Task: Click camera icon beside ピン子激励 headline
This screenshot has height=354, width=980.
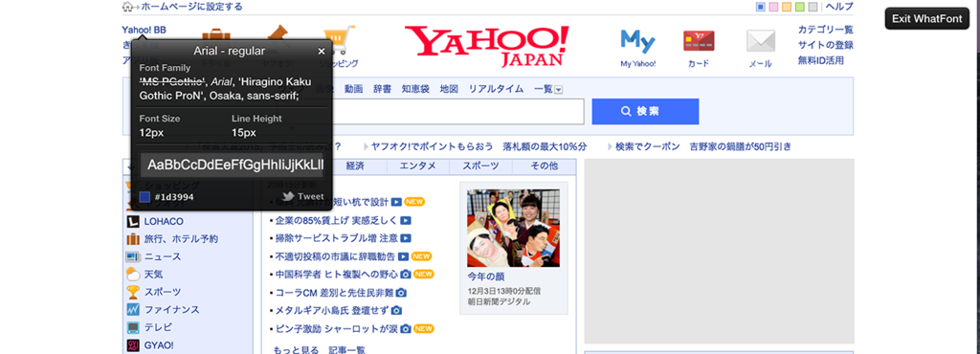Action: pyautogui.click(x=406, y=328)
